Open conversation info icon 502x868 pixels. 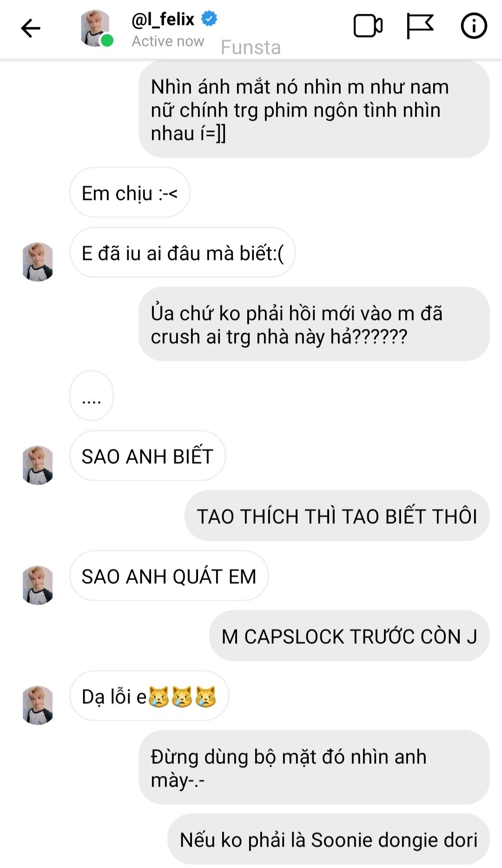pyautogui.click(x=474, y=26)
